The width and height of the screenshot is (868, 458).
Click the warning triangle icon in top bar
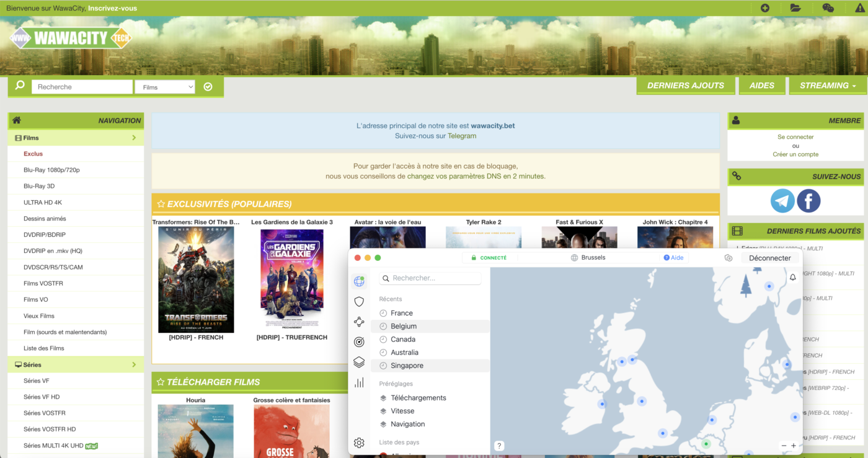(860, 8)
